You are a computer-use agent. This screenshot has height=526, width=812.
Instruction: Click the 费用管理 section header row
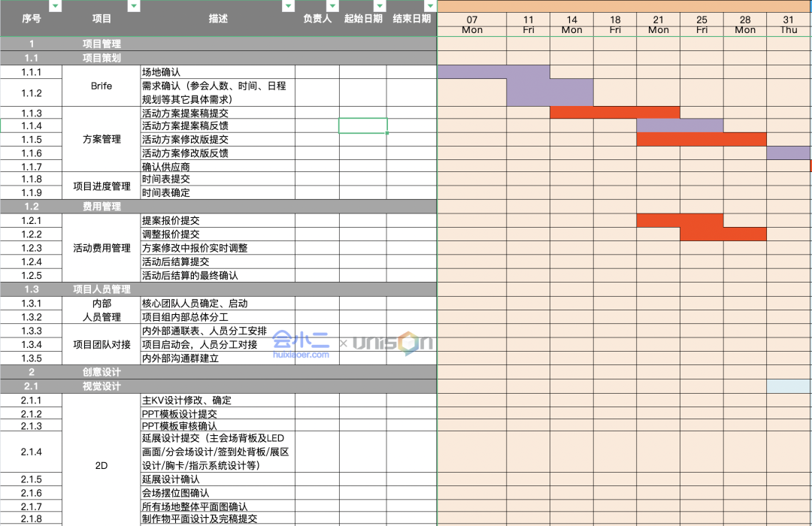[218, 207]
